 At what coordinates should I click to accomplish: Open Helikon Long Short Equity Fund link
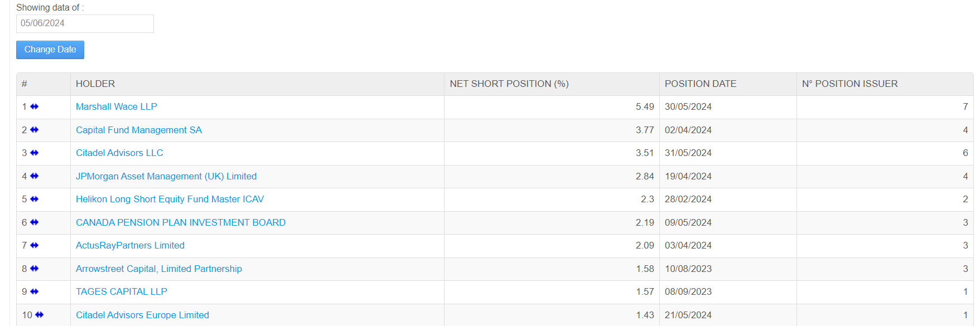(x=170, y=199)
